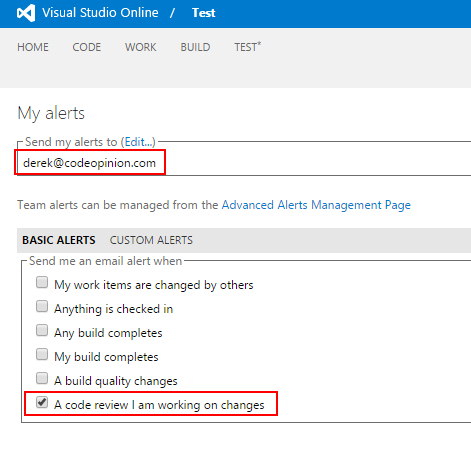471x449 pixels.
Task: Open the Visual Studio Online title link
Action: (x=100, y=13)
